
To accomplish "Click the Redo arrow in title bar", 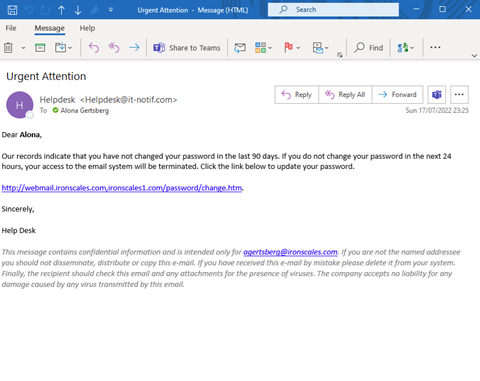I will pos(45,10).
